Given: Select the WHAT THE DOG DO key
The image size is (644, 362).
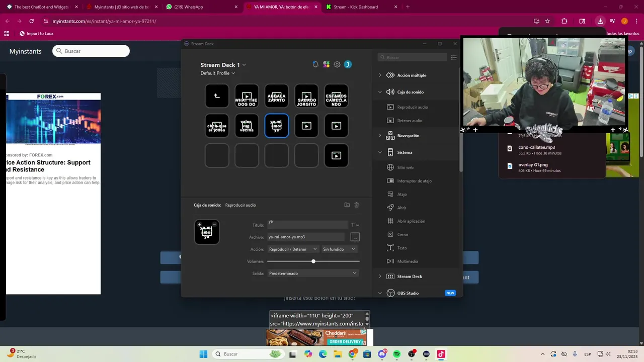Looking at the screenshot, I should click(247, 96).
